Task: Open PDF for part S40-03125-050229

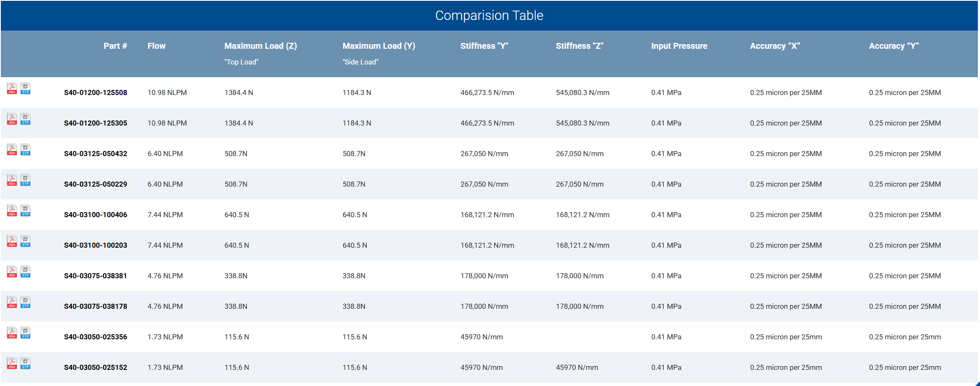Action: [x=12, y=180]
